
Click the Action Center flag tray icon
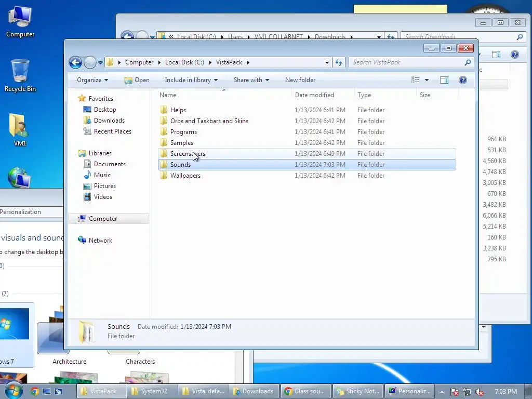click(455, 392)
